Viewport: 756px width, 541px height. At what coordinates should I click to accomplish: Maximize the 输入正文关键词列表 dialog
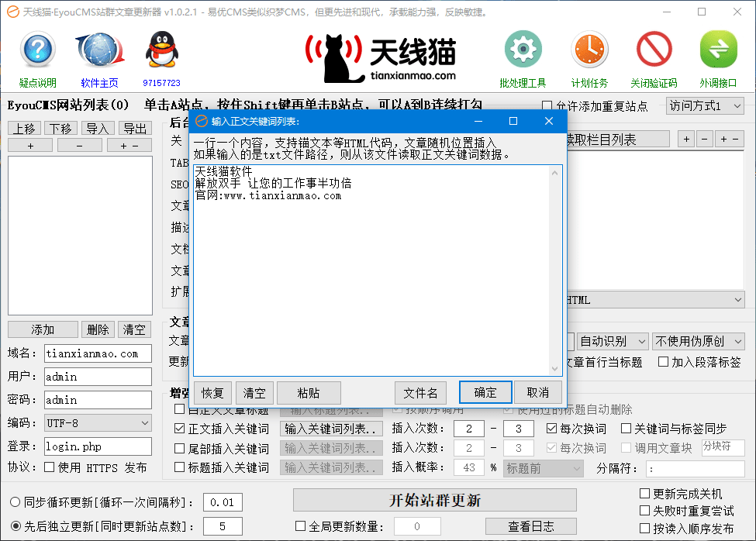(513, 121)
